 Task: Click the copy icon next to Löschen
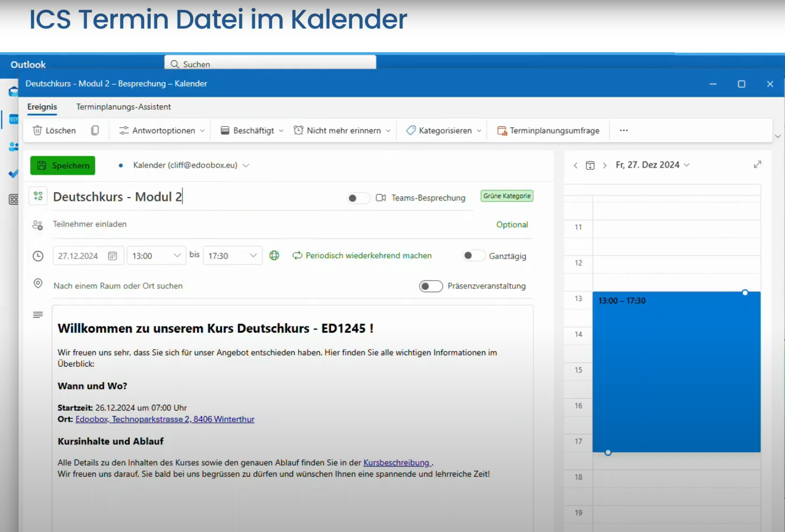pos(95,130)
